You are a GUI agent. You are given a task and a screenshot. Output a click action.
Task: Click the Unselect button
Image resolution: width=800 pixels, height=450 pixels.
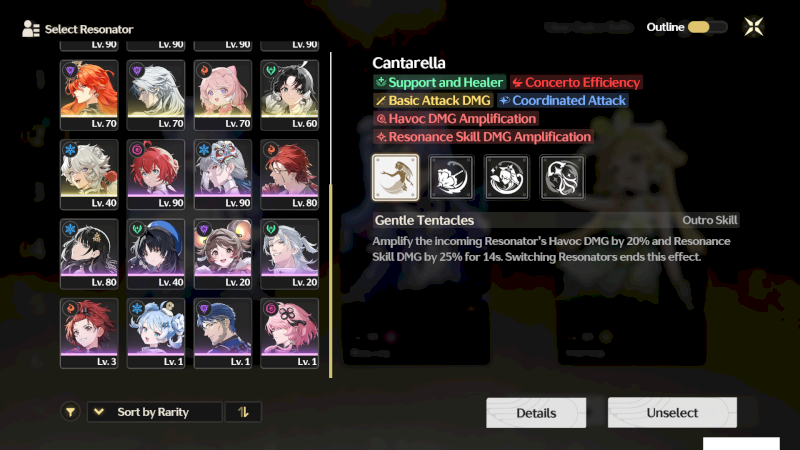672,412
